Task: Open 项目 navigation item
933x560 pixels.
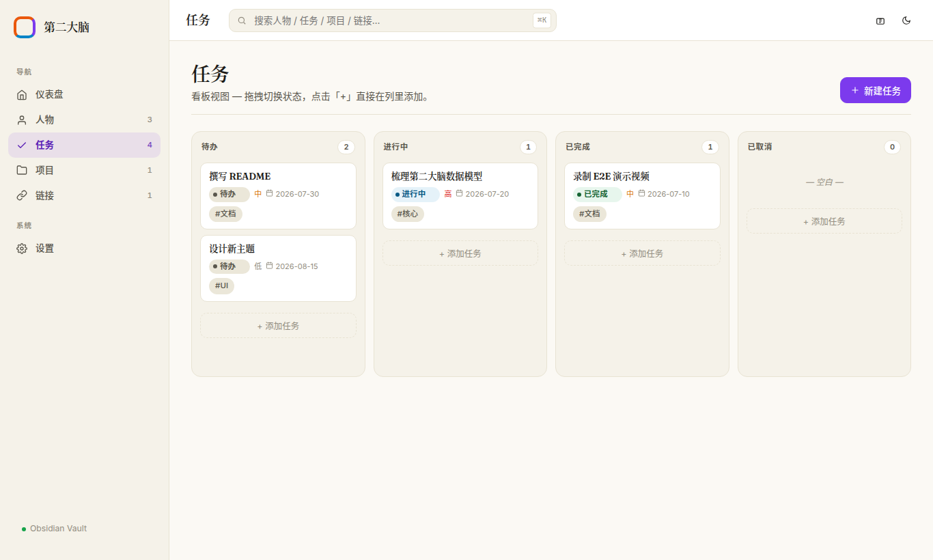Action: [x=84, y=171]
